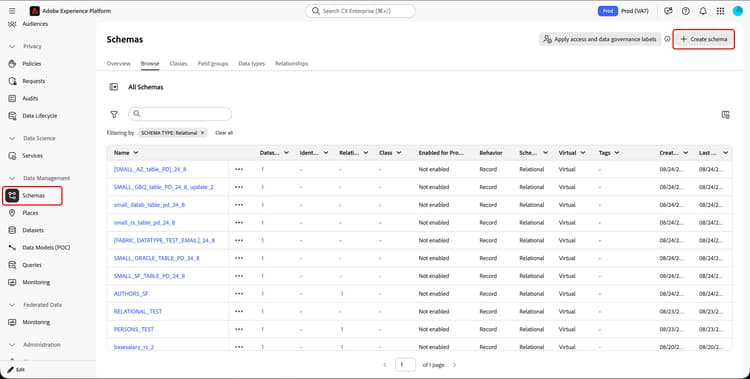Switch to the Field groups tab
This screenshot has width=750, height=379.
[x=213, y=63]
